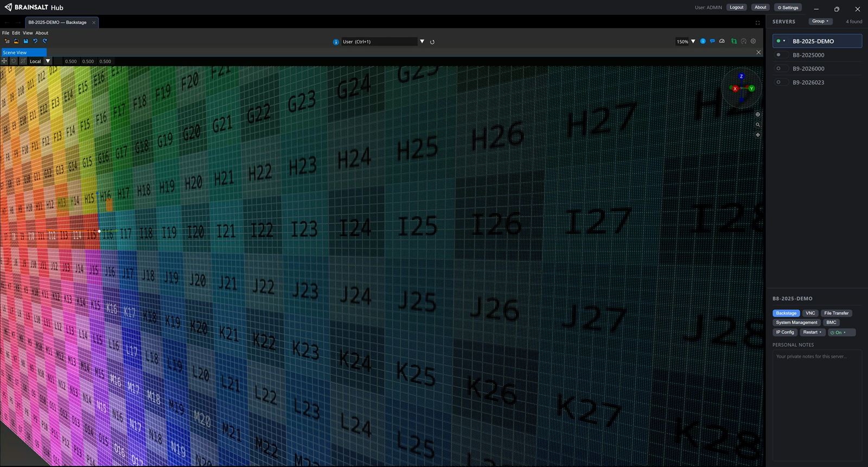The width and height of the screenshot is (868, 467).
Task: Click the viewport magnifier zoom icon
Action: click(x=758, y=125)
